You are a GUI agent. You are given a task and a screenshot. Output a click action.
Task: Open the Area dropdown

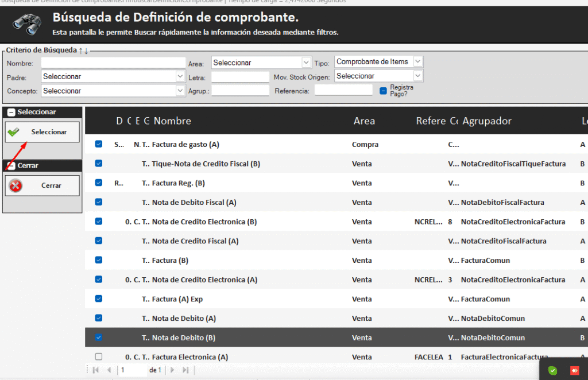click(306, 63)
